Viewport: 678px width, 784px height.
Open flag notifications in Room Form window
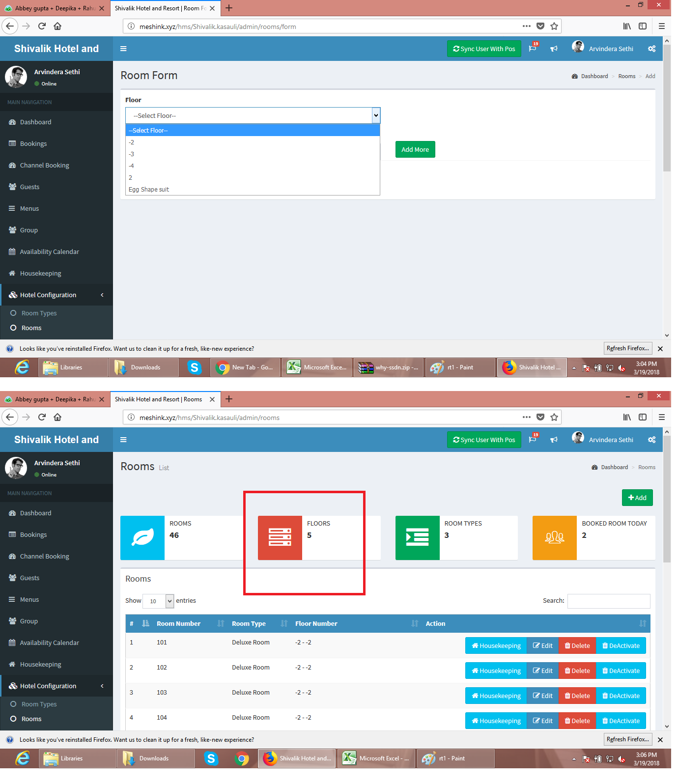[x=533, y=48]
